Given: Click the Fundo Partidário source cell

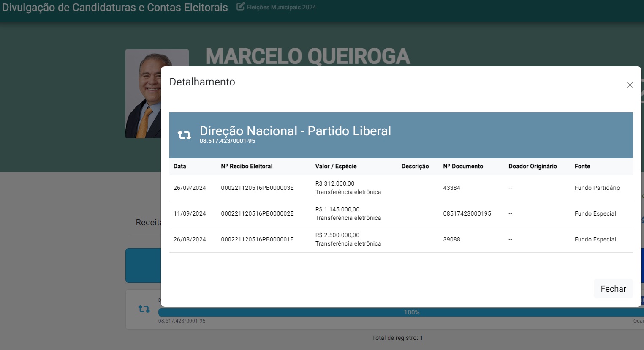Looking at the screenshot, I should tap(597, 188).
